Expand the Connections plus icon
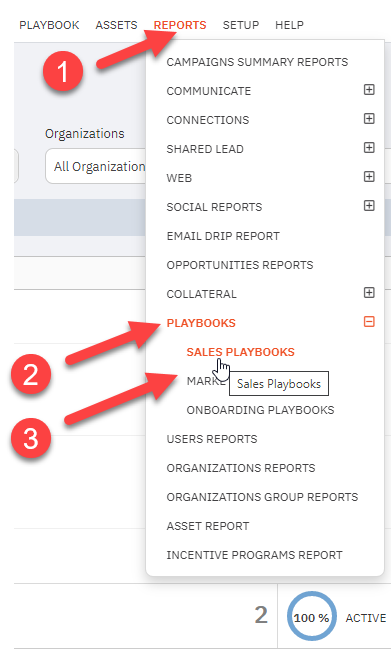Image resolution: width=391 pixels, height=649 pixels. pyautogui.click(x=369, y=119)
